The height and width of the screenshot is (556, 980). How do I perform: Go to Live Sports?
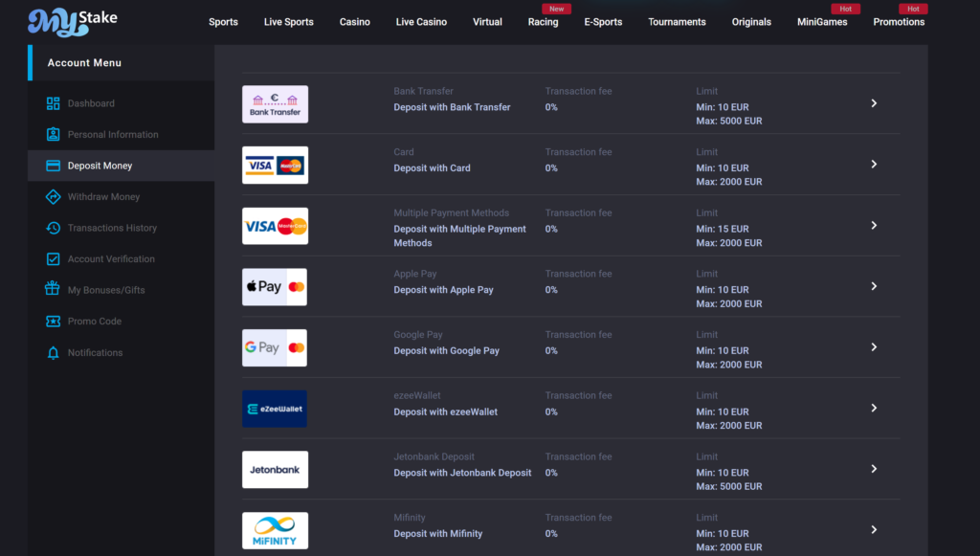coord(289,22)
